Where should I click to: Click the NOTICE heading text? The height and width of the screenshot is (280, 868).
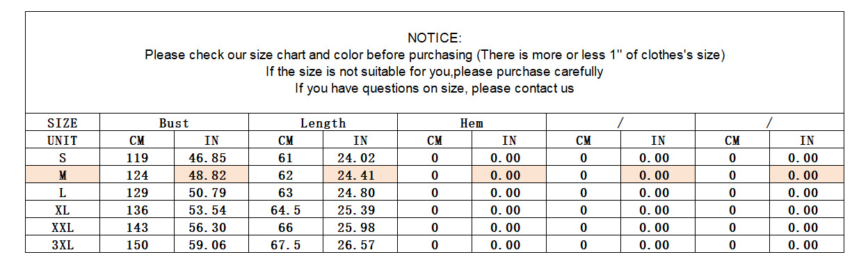point(434,38)
